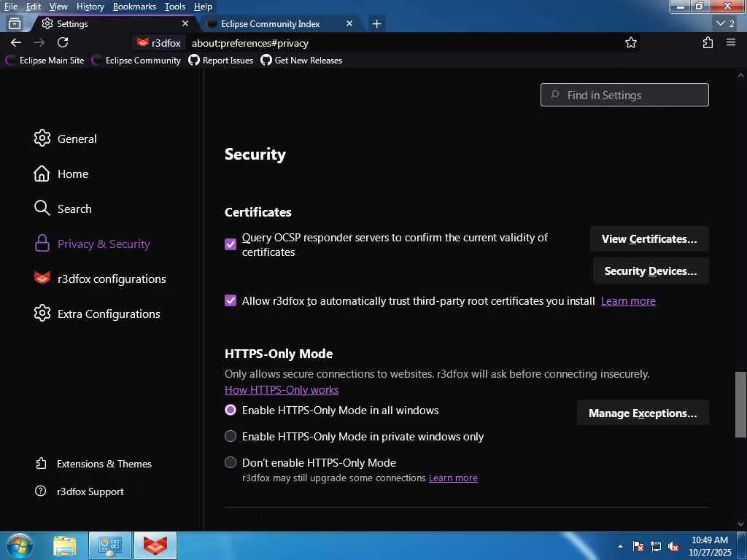Click the r3dfox identity icon in address bar
The image size is (747, 560).
point(158,43)
